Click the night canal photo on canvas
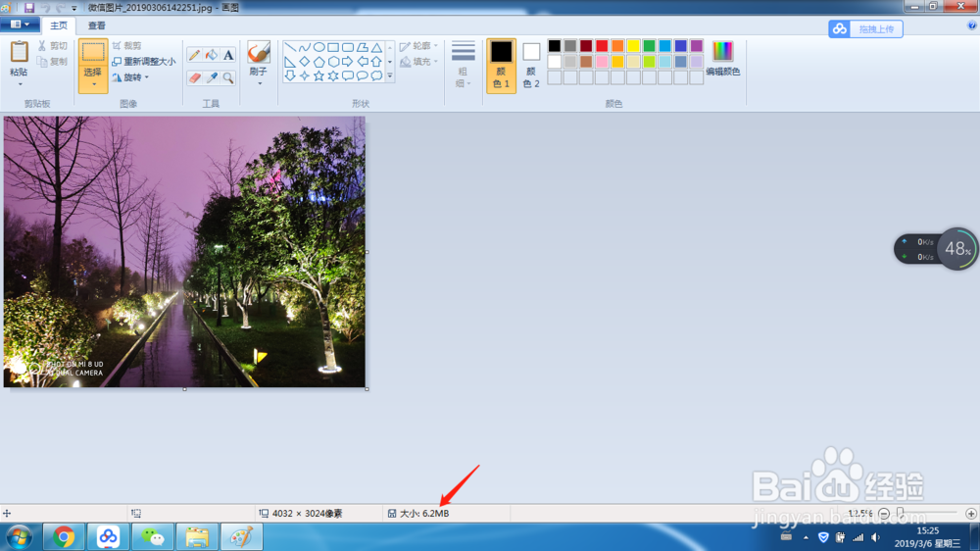980x551 pixels. point(184,251)
